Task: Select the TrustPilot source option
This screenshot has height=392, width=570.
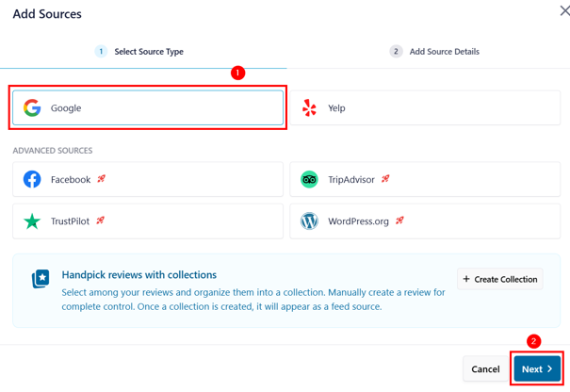Action: (148, 221)
